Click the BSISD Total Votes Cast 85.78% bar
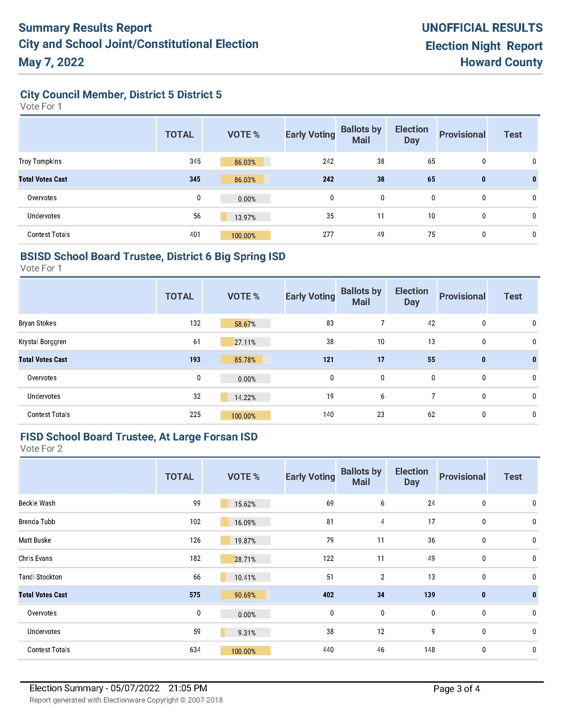Screen dimensions: 563x728 [x=245, y=359]
